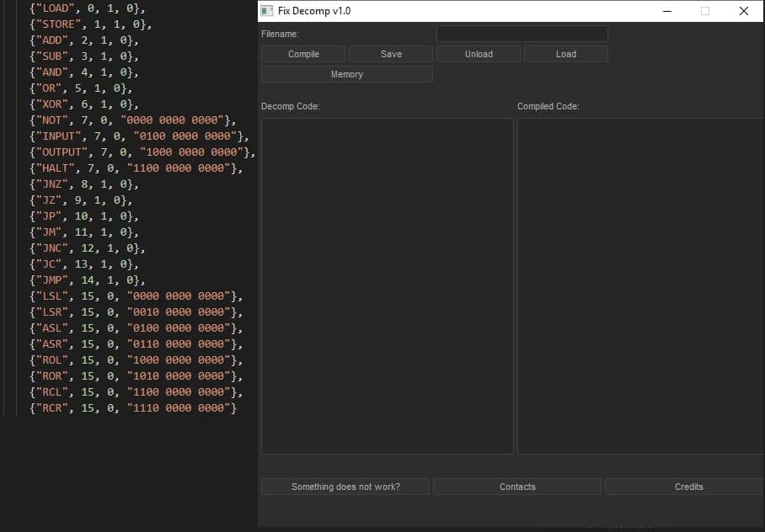The width and height of the screenshot is (765, 532).
Task: Unload the loaded file
Action: tap(479, 54)
